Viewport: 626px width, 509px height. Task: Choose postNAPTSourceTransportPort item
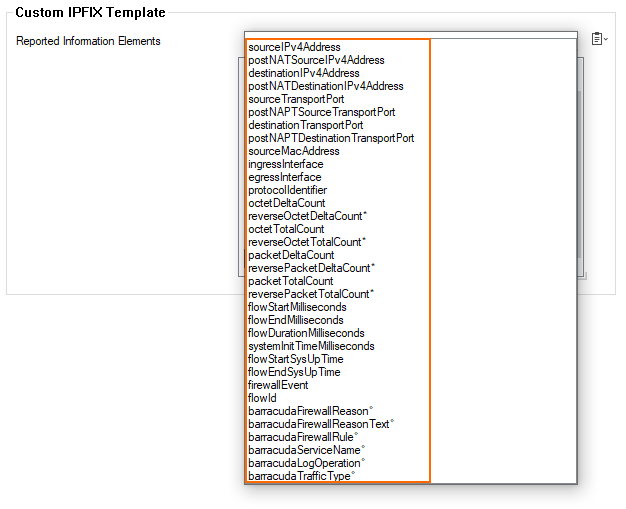321,112
